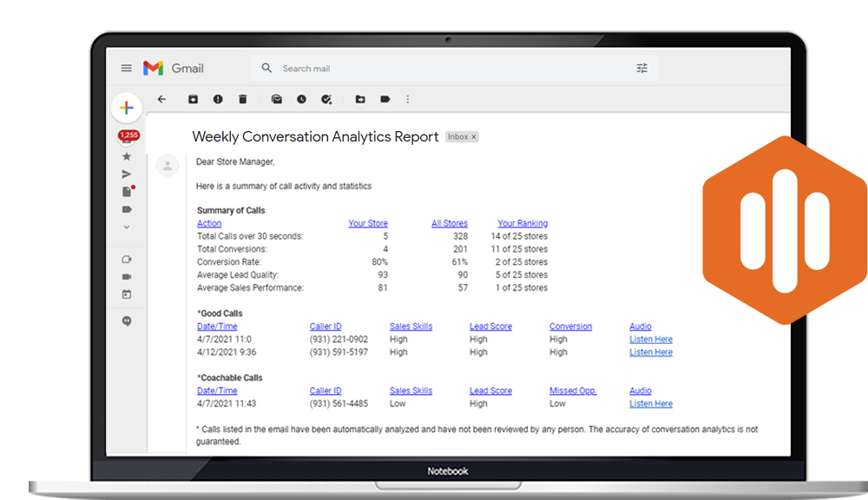Move the email to another folder
This screenshot has width=868, height=500.
pos(360,99)
